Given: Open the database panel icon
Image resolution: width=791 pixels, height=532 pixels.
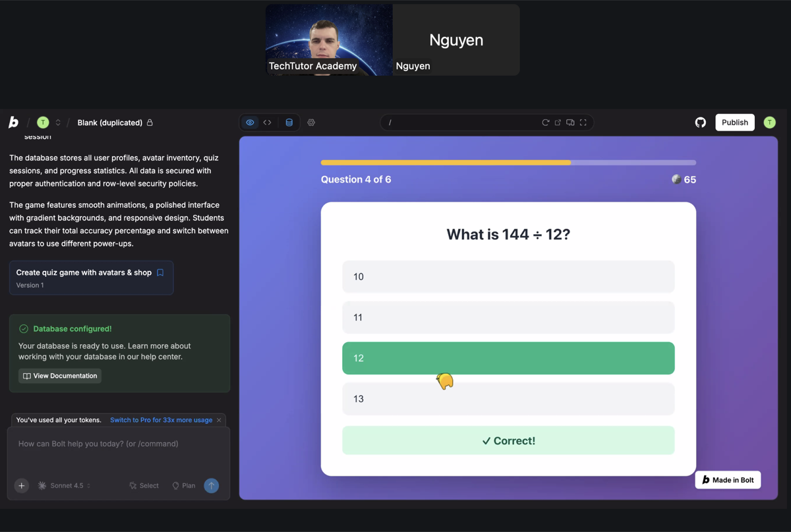Looking at the screenshot, I should pyautogui.click(x=289, y=123).
